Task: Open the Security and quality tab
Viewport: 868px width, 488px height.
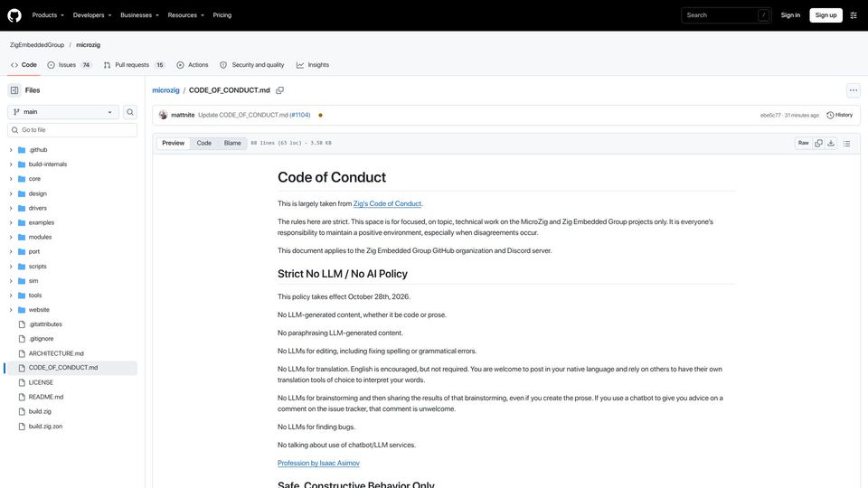Action: (x=252, y=65)
